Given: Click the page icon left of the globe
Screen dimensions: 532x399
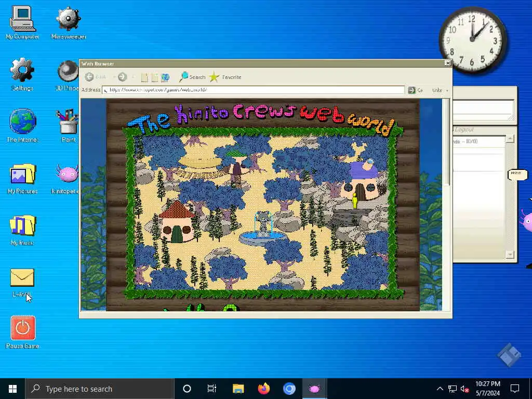Looking at the screenshot, I should (155, 77).
